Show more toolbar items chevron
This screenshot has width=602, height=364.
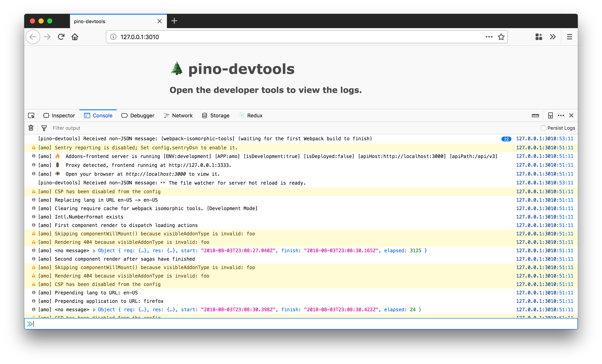(553, 37)
